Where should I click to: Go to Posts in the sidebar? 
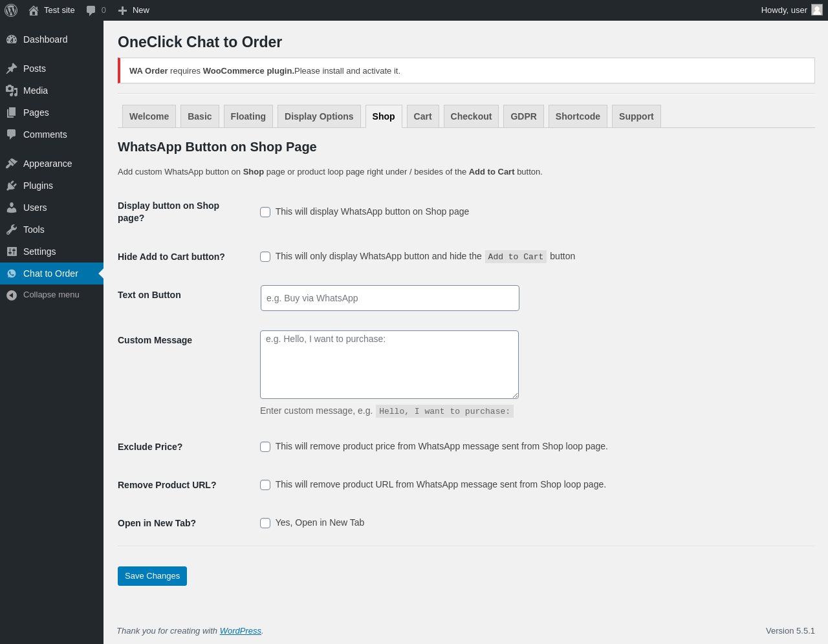tap(52, 69)
